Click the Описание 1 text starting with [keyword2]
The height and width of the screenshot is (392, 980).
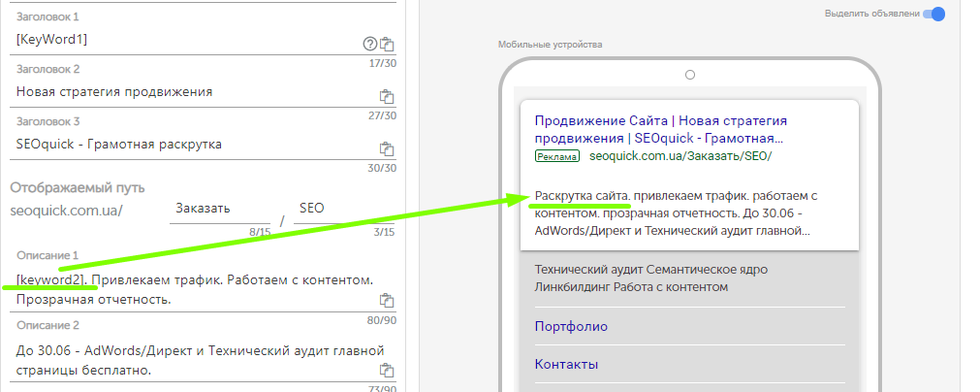(195, 289)
